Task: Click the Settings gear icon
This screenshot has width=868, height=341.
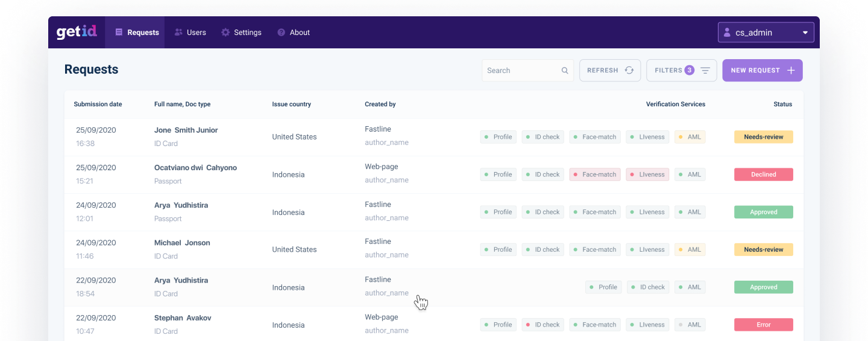Action: 225,33
